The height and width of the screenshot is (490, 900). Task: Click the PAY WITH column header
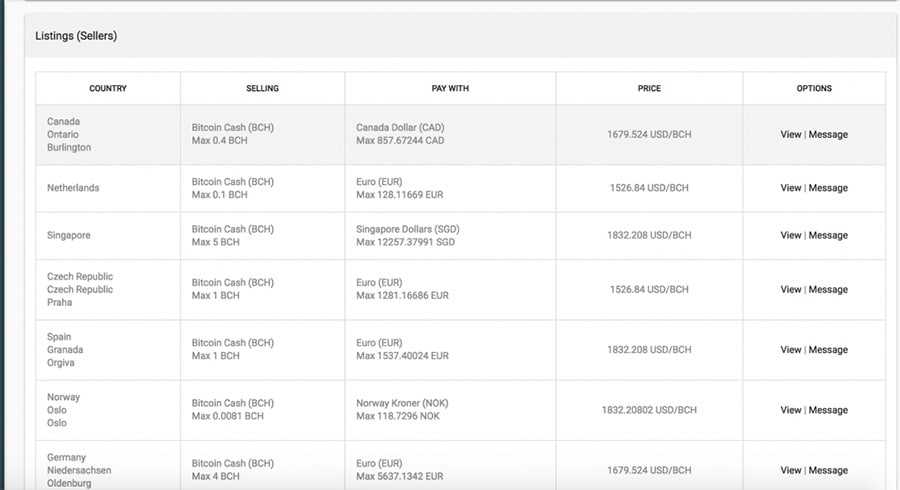pos(450,89)
